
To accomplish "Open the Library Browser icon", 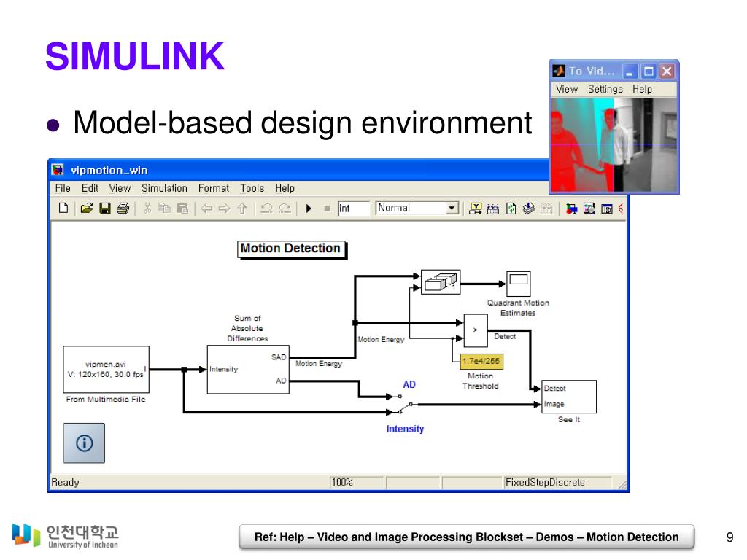I will coord(571,208).
